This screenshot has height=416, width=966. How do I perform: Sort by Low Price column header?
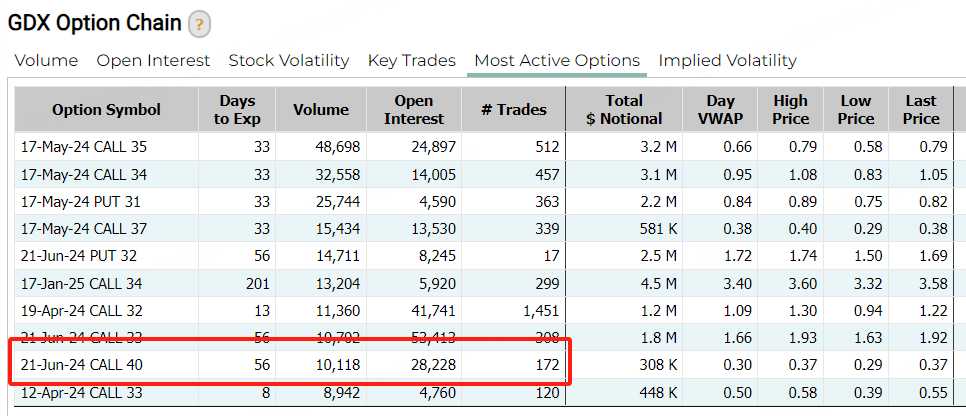click(856, 110)
